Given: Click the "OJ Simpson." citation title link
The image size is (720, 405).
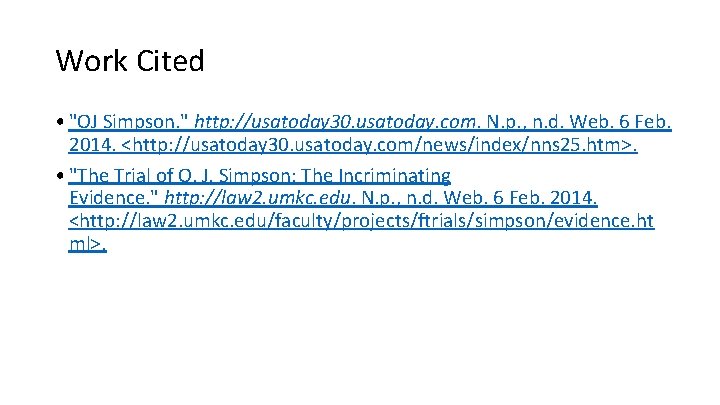Looking at the screenshot, I should pos(129,122).
